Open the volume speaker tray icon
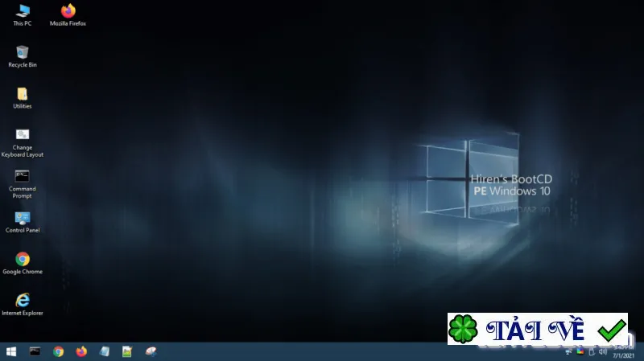 [x=602, y=351]
